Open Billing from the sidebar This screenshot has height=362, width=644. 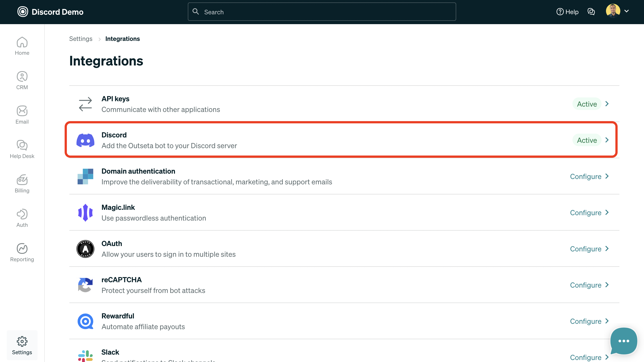click(22, 184)
